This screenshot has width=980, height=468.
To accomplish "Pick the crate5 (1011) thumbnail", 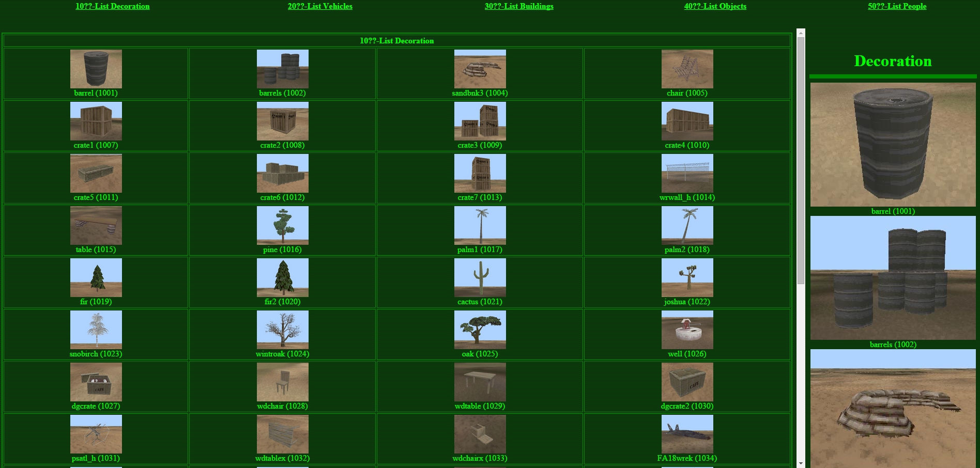I will tap(96, 173).
